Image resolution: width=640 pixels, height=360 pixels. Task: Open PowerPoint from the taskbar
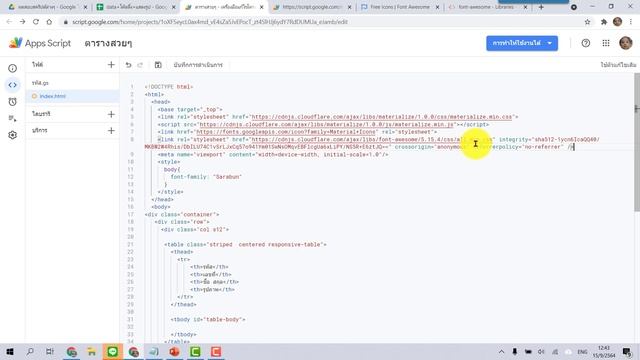[x=174, y=351]
